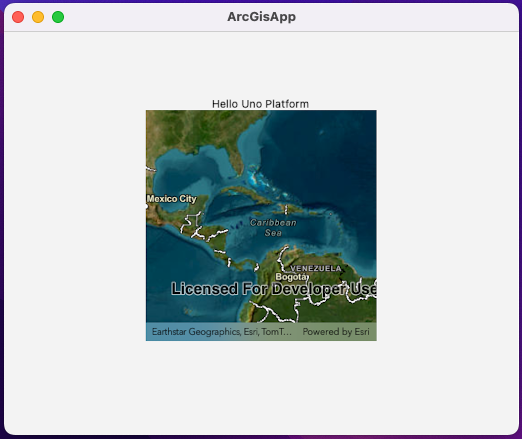Click the Powered by Esri link
Viewport: 522px width, 439px height.
click(336, 332)
